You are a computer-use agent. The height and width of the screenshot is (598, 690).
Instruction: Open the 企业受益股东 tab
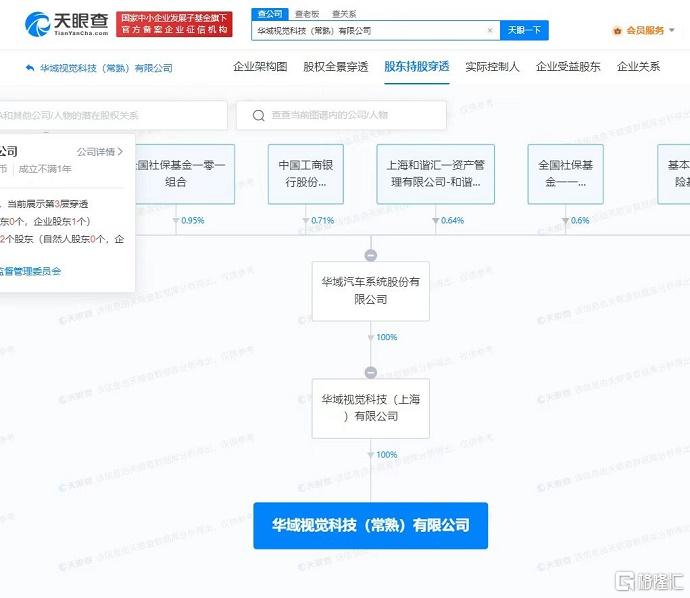568,66
